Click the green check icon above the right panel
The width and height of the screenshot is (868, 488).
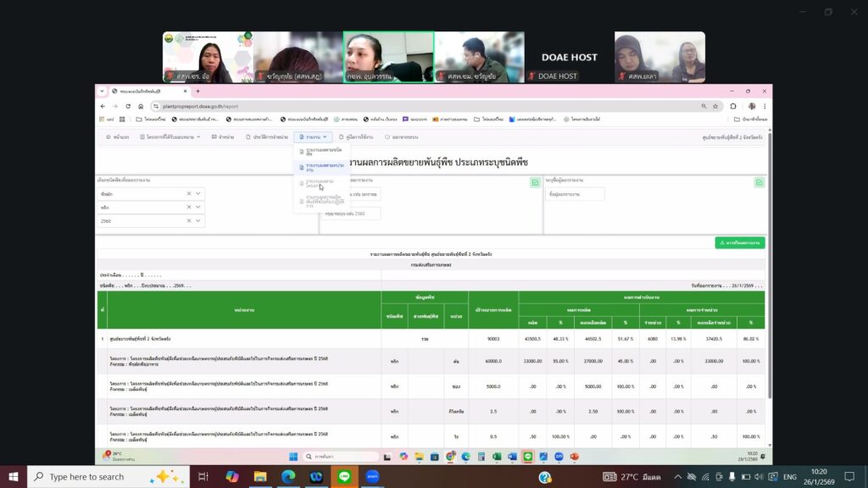click(759, 182)
